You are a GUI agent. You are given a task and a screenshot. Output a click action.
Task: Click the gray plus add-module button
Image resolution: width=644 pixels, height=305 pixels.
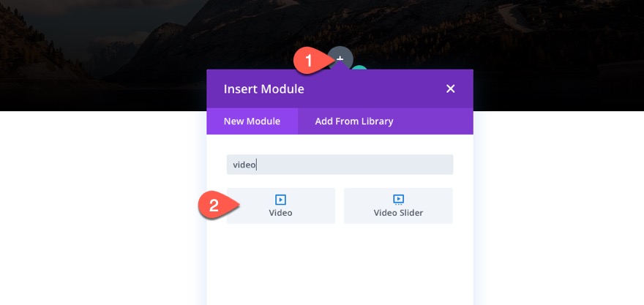pyautogui.click(x=340, y=59)
